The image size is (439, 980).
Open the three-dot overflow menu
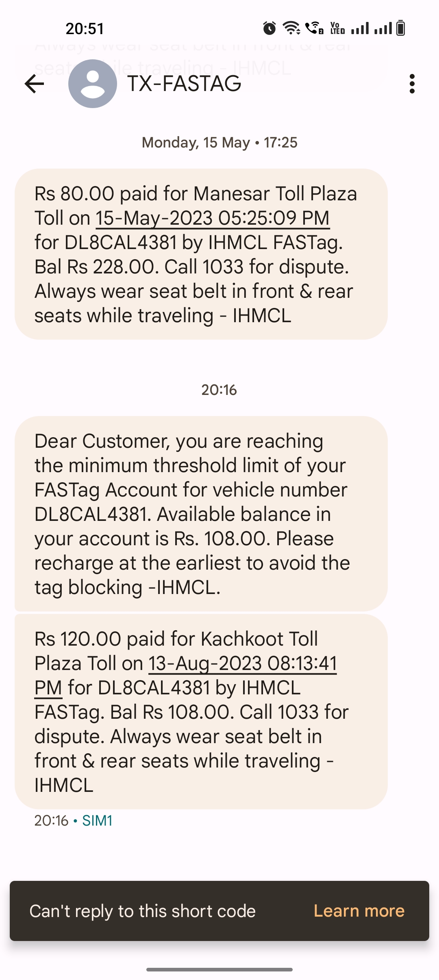point(412,84)
